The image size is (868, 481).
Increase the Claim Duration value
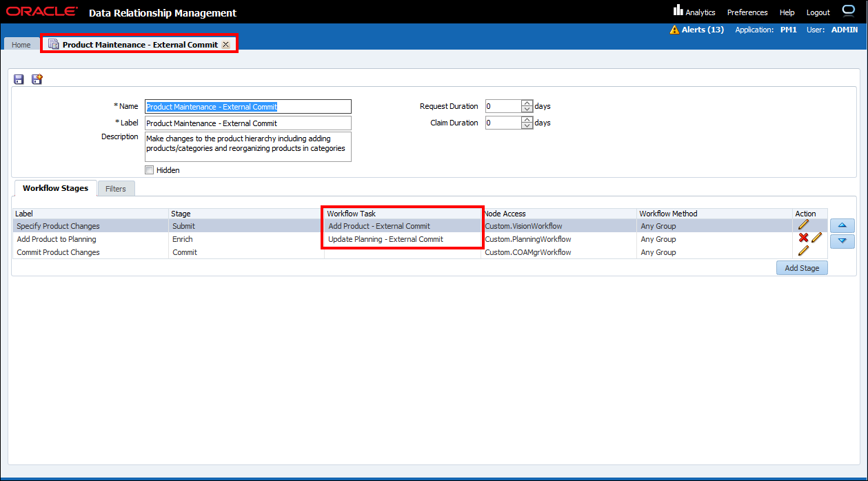(x=527, y=120)
